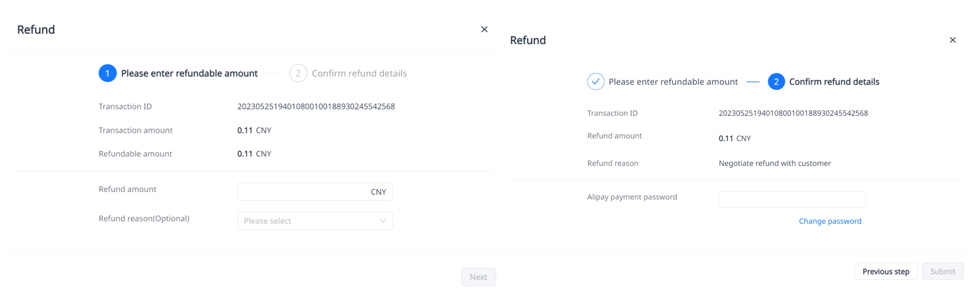980x300 pixels.
Task: Select 'Please enter refundable amount' step in right dialog
Action: 673,82
